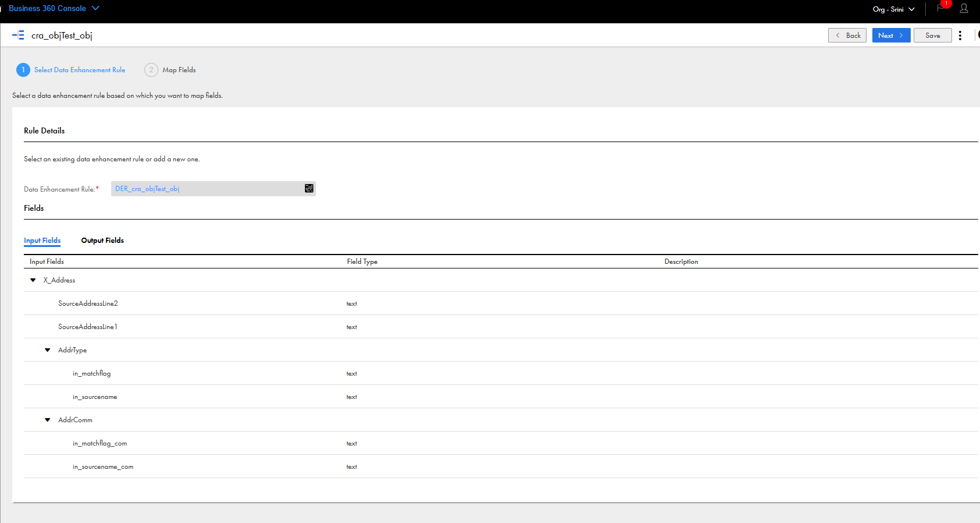Select the SourceAddressLine1 row
This screenshot has height=523, width=980.
[x=501, y=327]
